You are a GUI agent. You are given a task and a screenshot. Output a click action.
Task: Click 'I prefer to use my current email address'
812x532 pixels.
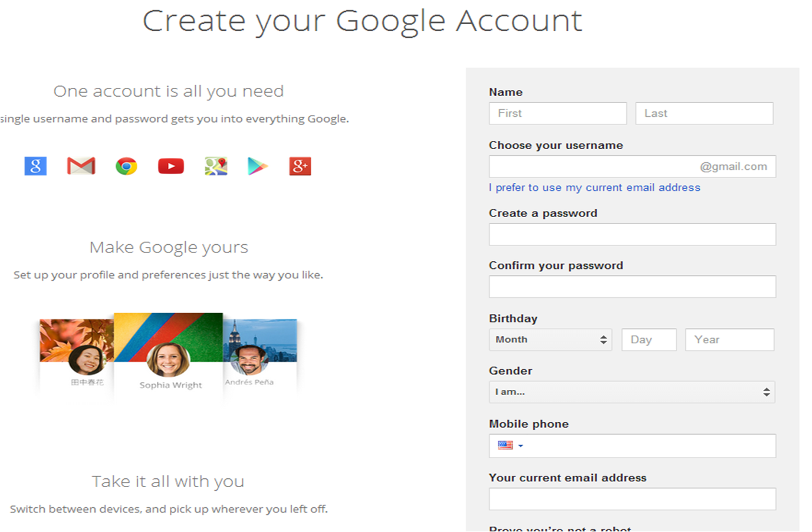(594, 188)
